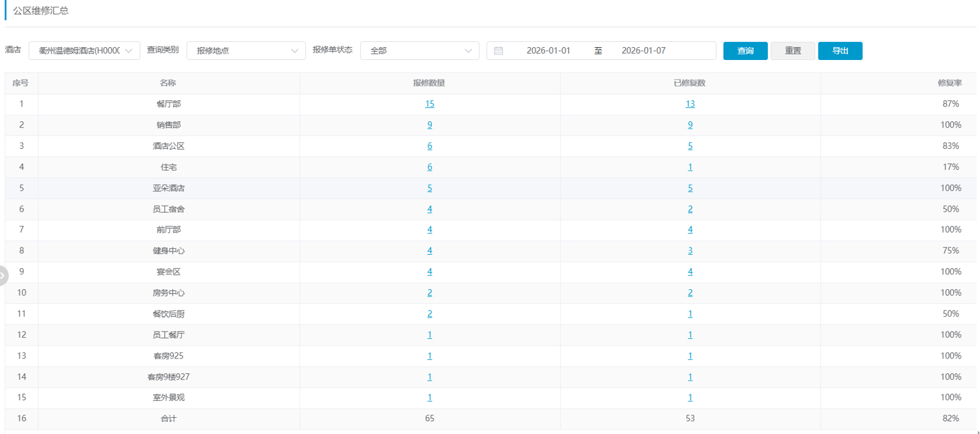Open 餐饮后厨 report count link 2
This screenshot has height=434, width=980.
coord(430,313)
